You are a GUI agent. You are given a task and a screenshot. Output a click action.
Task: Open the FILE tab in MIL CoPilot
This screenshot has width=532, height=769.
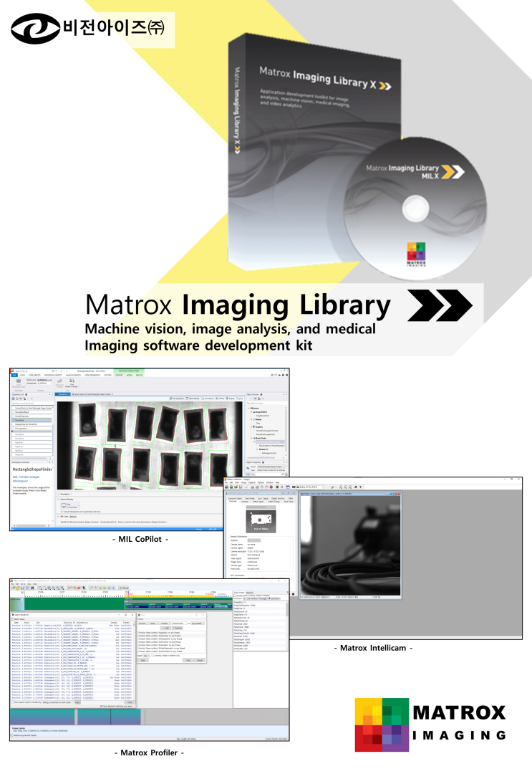[x=14, y=375]
